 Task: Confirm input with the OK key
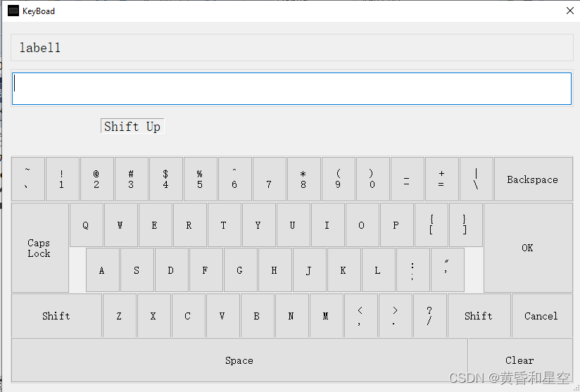pyautogui.click(x=528, y=248)
